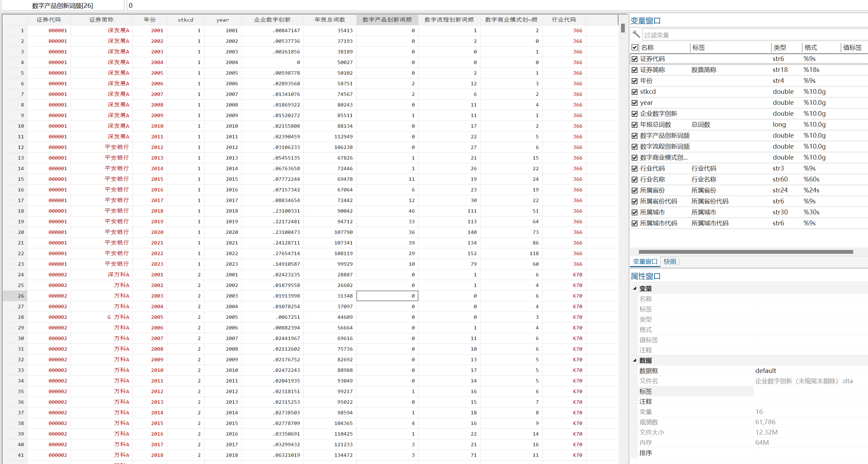This screenshot has width=868, height=464.
Task: Select the 变量窗口 tab
Action: tap(645, 262)
